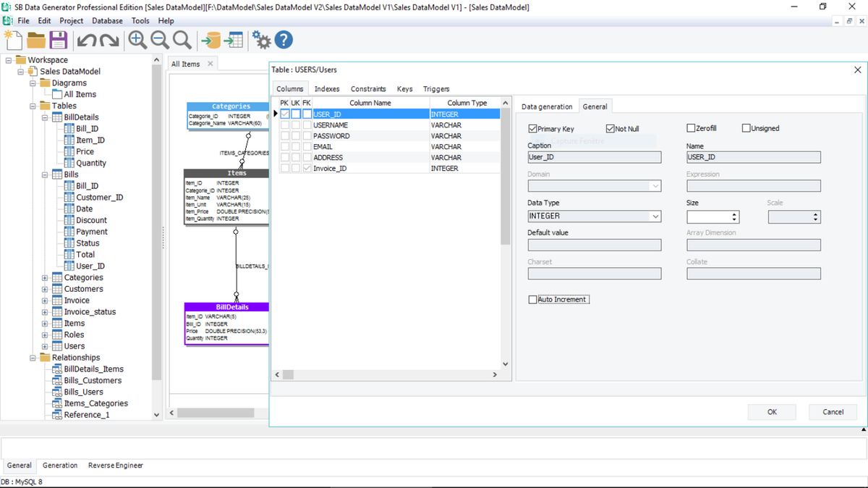Click the Settings gears toolbar icon
Viewport: 868px width, 488px height.
point(260,41)
